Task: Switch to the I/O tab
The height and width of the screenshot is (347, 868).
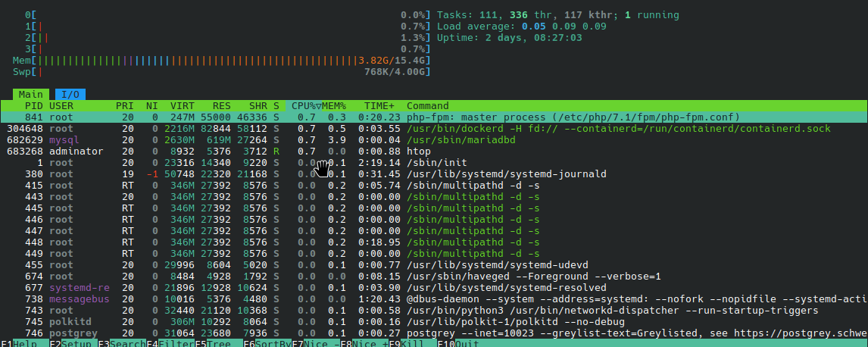Action: click(70, 95)
